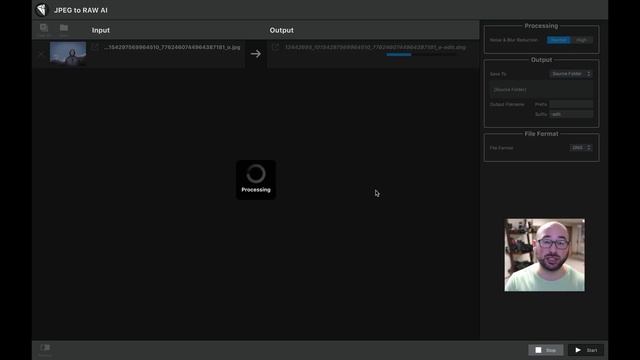This screenshot has width=640, height=360.
Task: Click the Output column header
Action: click(281, 30)
